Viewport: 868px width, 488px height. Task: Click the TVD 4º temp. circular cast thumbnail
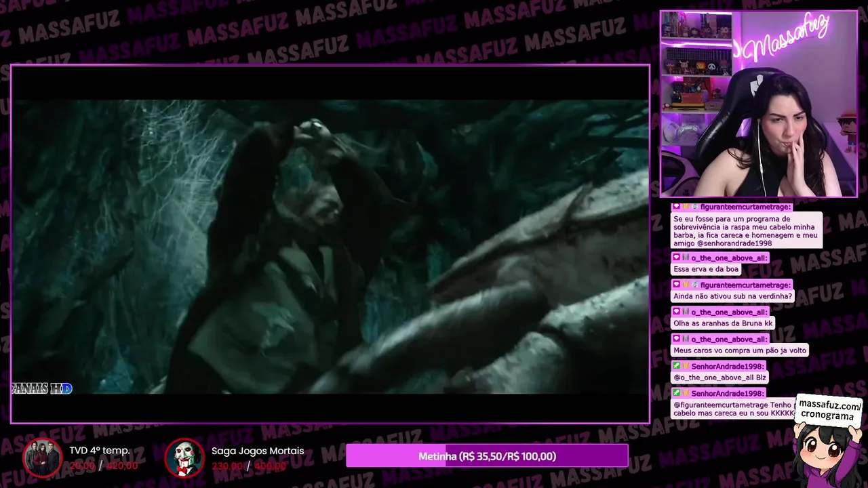pos(42,458)
